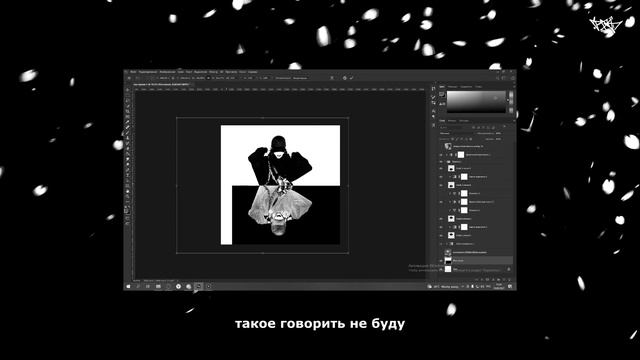The height and width of the screenshot is (360, 640).
Task: Add a layer mask from the layers panel
Action: [x=487, y=280]
